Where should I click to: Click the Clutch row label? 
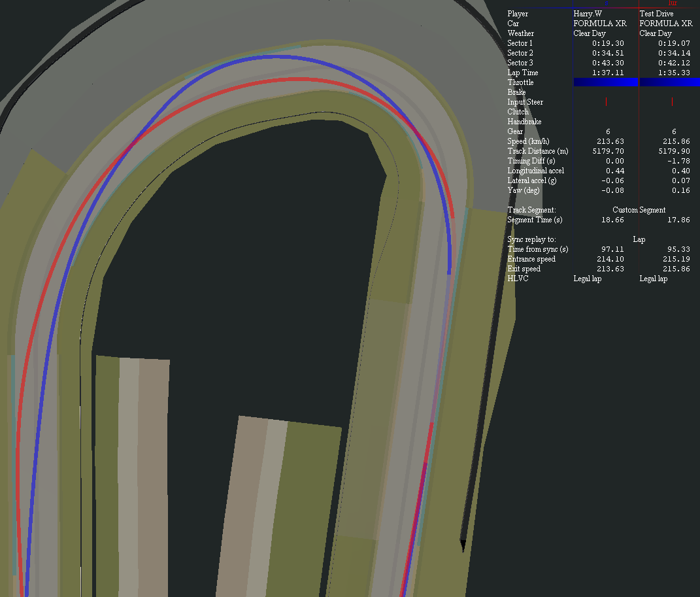pyautogui.click(x=518, y=112)
